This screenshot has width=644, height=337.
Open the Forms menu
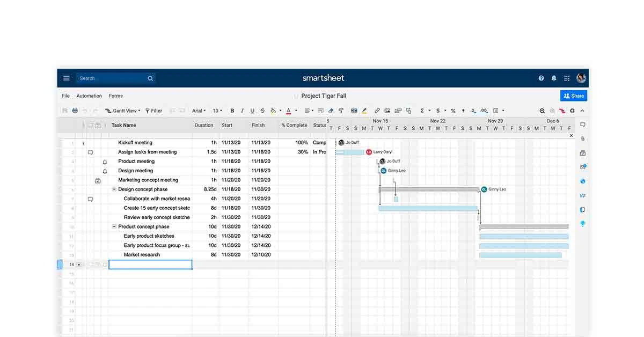tap(115, 96)
